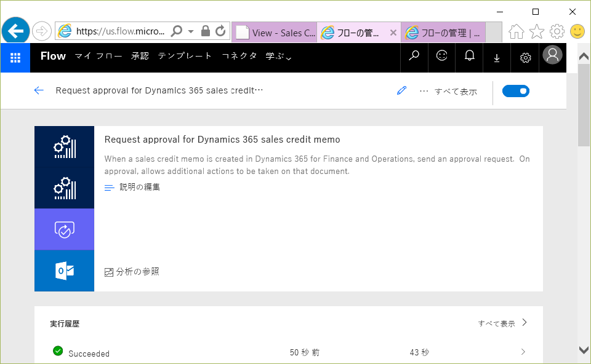The width and height of the screenshot is (591, 364).
Task: Open コネクタ menu item
Action: pos(239,56)
